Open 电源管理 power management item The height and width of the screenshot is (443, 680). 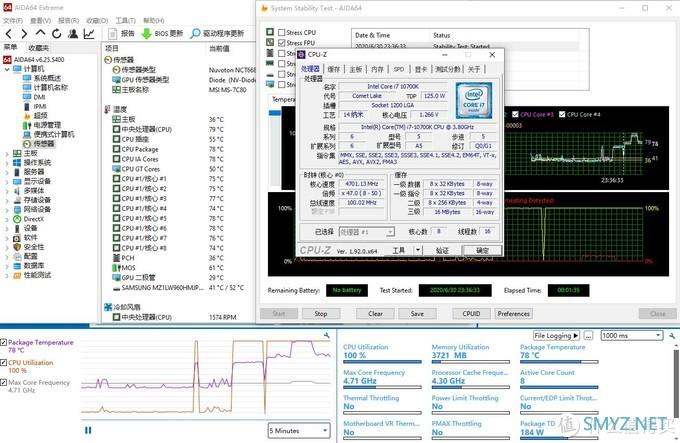tap(42, 125)
